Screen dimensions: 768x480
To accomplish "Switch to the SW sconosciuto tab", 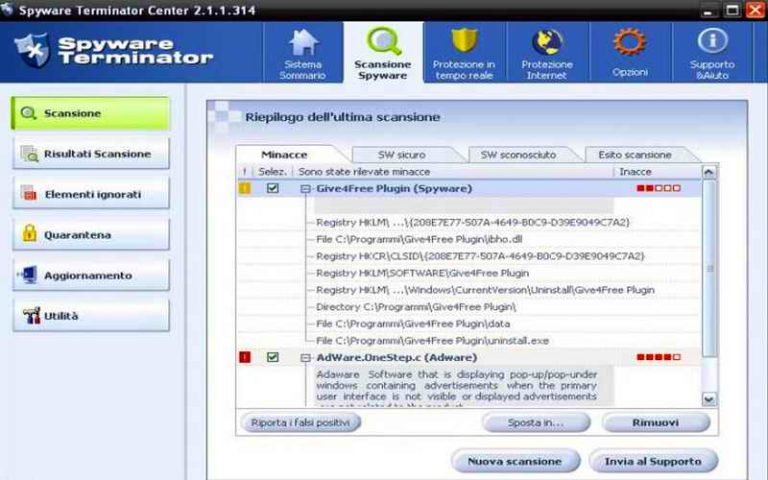I will pyautogui.click(x=518, y=155).
